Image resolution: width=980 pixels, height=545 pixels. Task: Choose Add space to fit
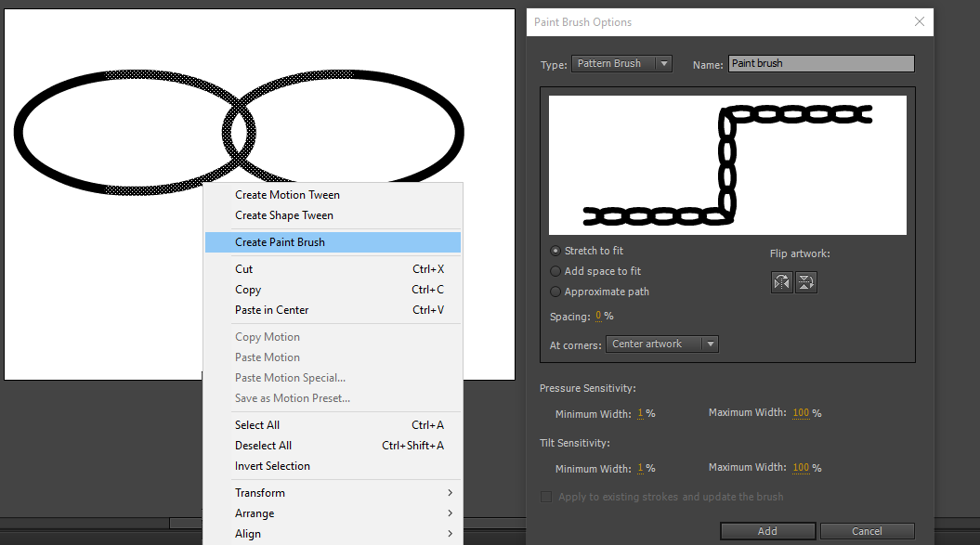pos(555,270)
